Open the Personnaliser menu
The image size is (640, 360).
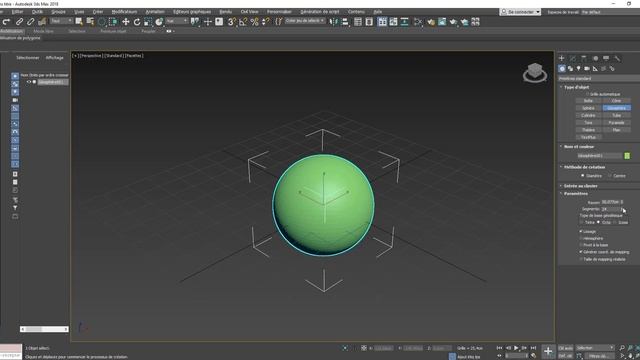[279, 12]
